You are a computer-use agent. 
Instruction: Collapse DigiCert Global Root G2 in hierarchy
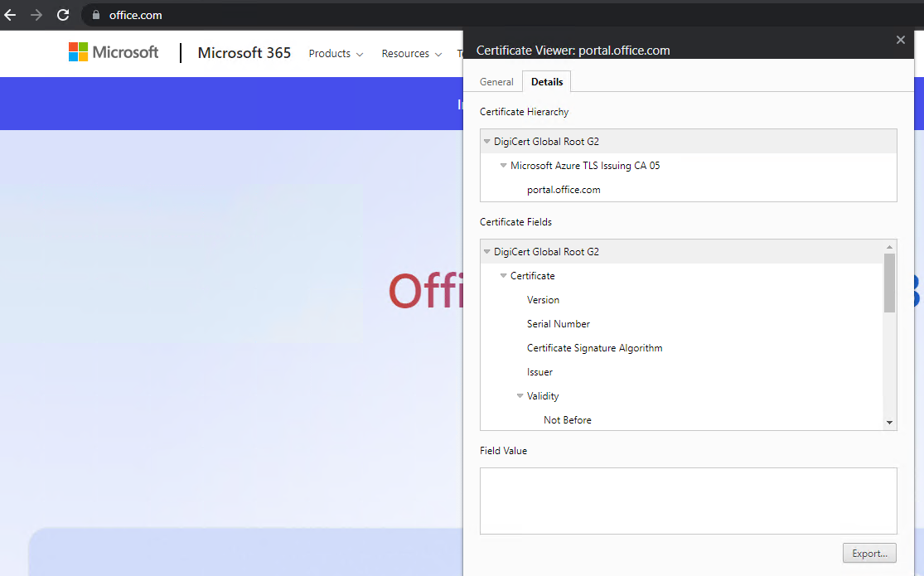pyautogui.click(x=486, y=142)
